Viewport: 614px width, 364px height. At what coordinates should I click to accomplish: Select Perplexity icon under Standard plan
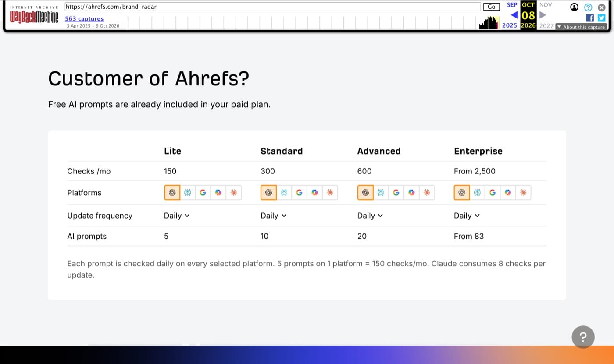point(284,192)
